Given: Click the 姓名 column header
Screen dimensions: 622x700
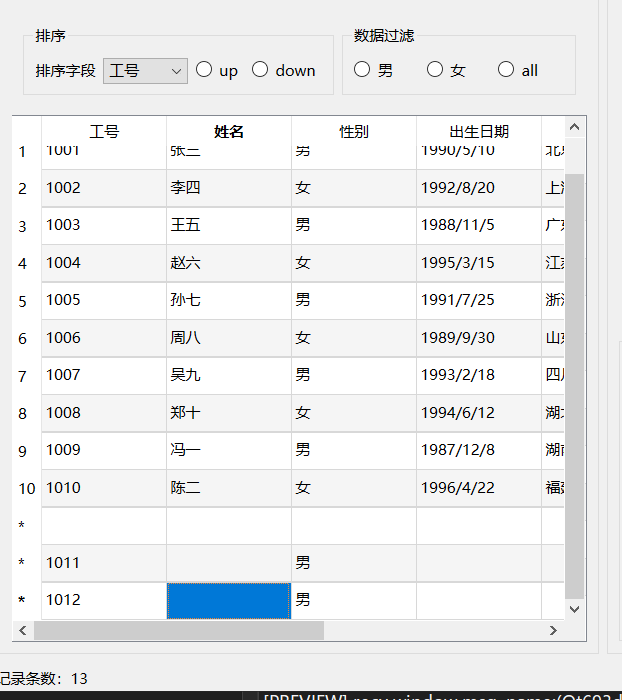Looking at the screenshot, I should click(x=229, y=132).
